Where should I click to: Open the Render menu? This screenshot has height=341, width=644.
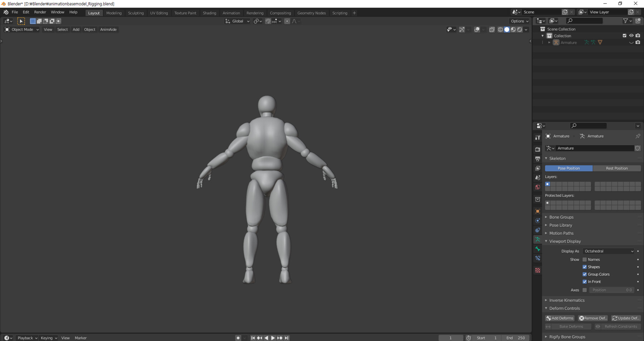click(x=40, y=12)
